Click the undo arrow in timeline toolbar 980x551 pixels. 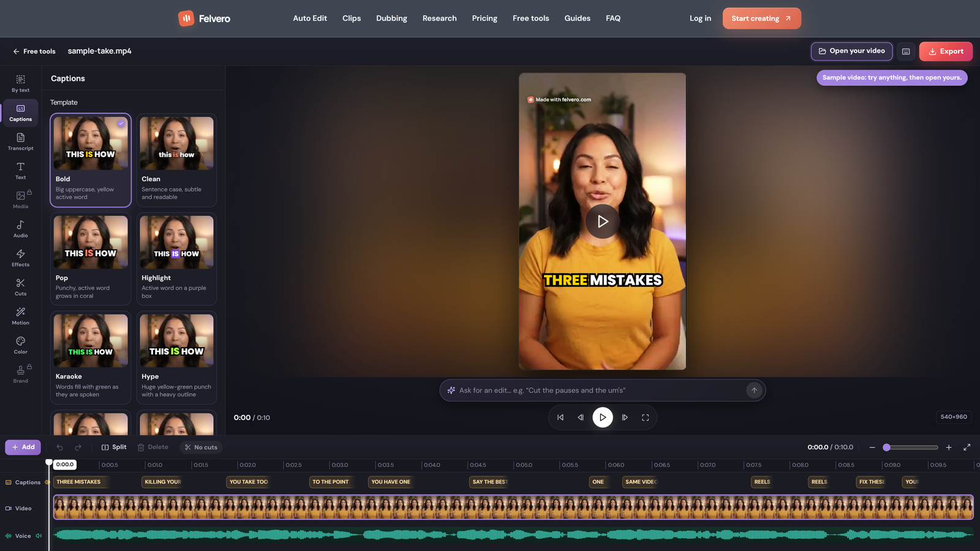click(x=59, y=448)
